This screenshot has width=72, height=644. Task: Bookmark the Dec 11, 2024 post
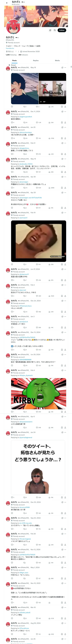[62, 122]
